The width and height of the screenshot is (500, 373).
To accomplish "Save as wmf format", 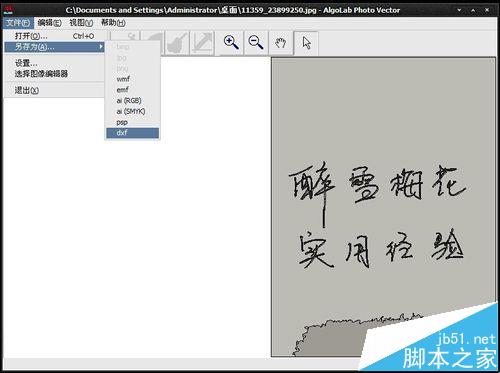I will 133,79.
